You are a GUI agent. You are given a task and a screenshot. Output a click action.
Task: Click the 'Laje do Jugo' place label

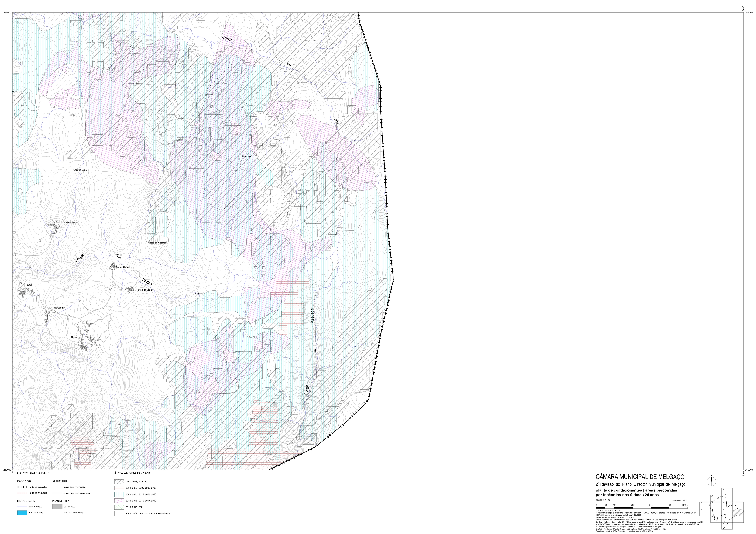point(80,170)
